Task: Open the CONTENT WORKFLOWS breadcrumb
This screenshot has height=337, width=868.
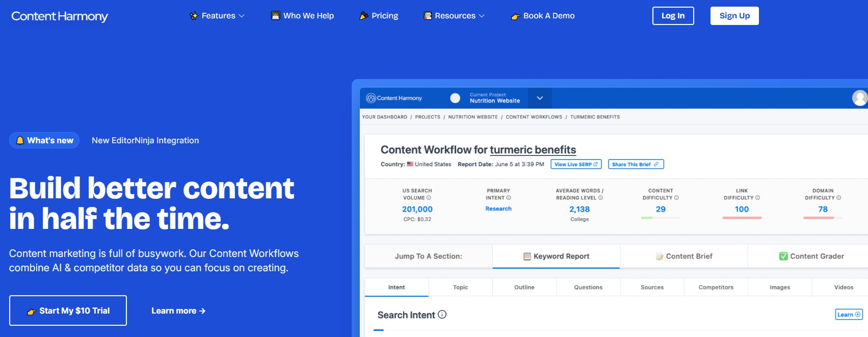Action: [534, 117]
